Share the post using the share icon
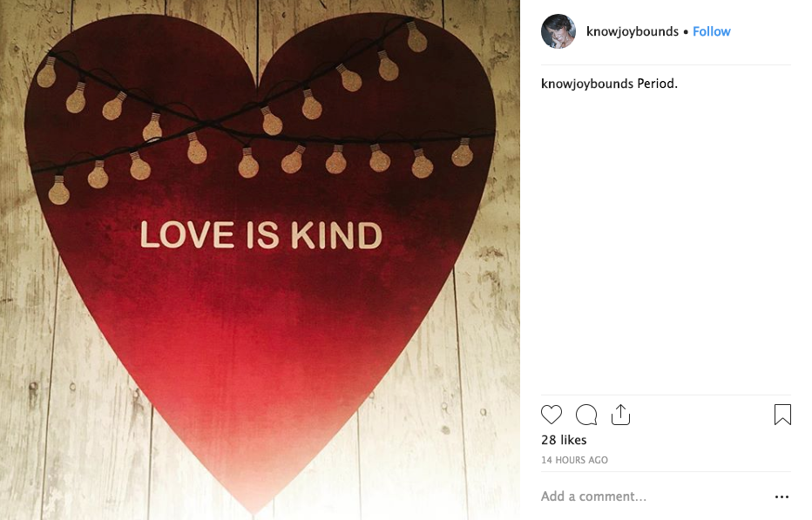Screen dimensions: 812x520 [620, 415]
